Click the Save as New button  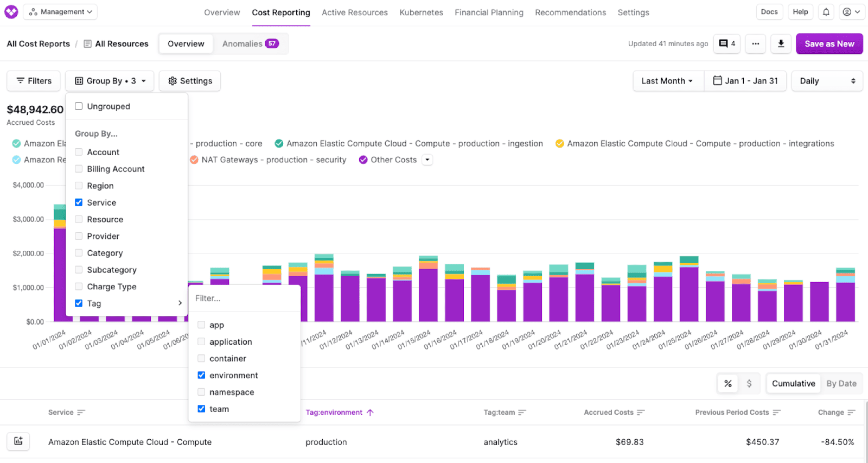829,44
